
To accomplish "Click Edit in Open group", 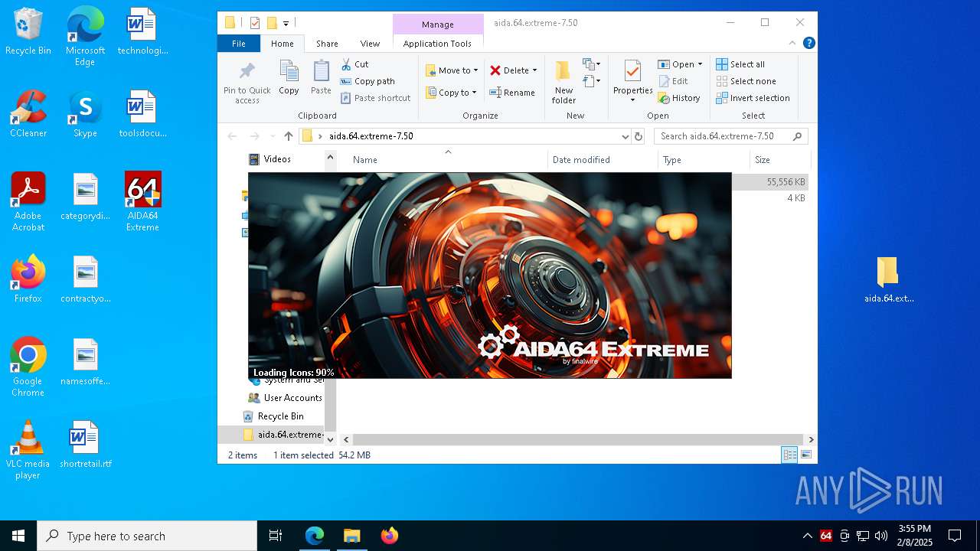I will coord(673,81).
